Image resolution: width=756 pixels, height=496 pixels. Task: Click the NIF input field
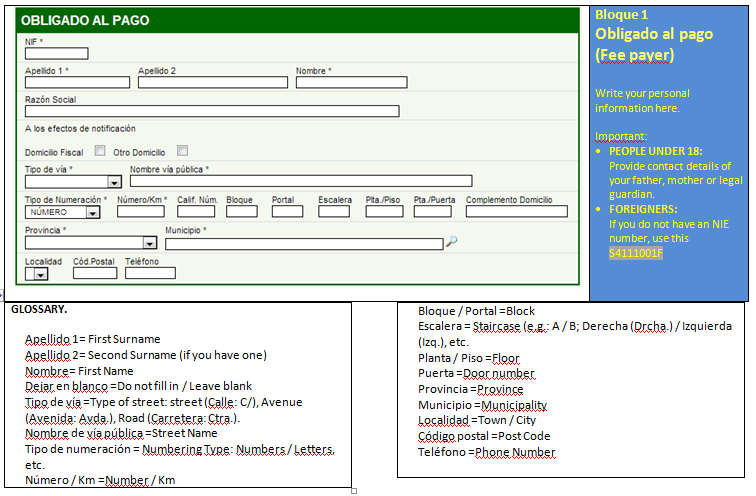[56, 54]
